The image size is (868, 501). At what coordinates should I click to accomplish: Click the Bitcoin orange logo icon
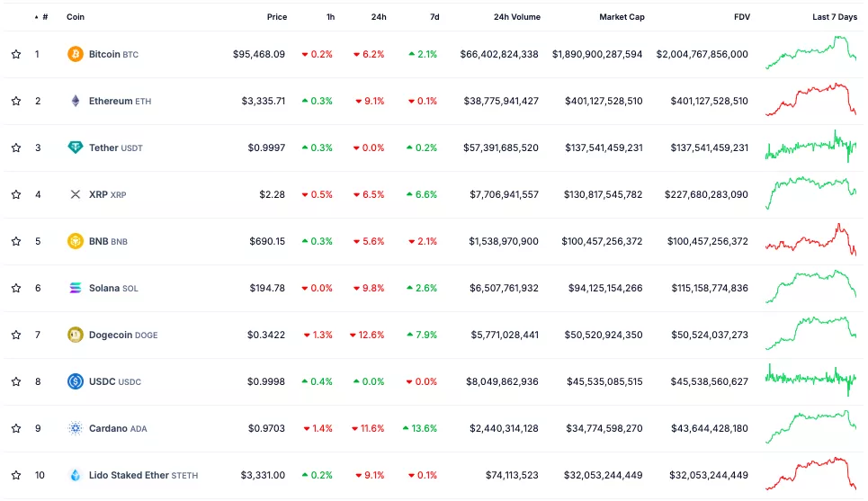coord(76,54)
